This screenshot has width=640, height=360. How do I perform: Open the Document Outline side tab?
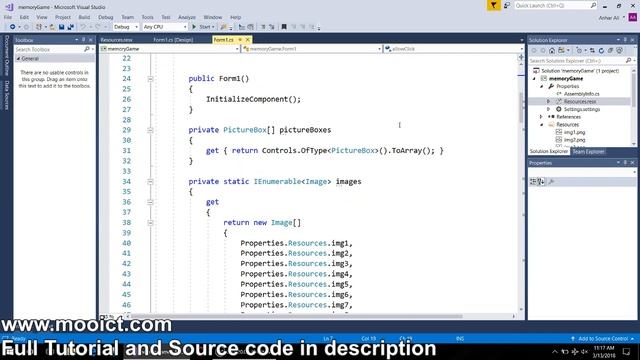pyautogui.click(x=7, y=56)
